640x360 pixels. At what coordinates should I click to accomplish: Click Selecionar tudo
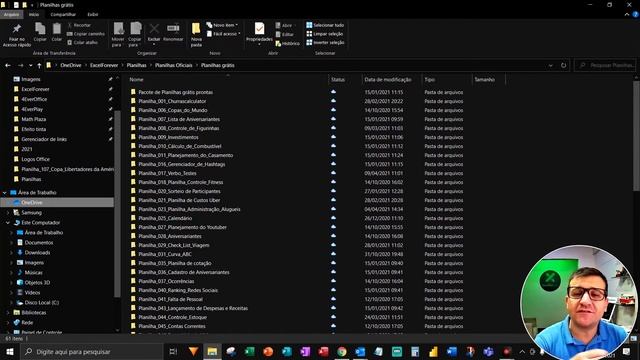tap(325, 25)
